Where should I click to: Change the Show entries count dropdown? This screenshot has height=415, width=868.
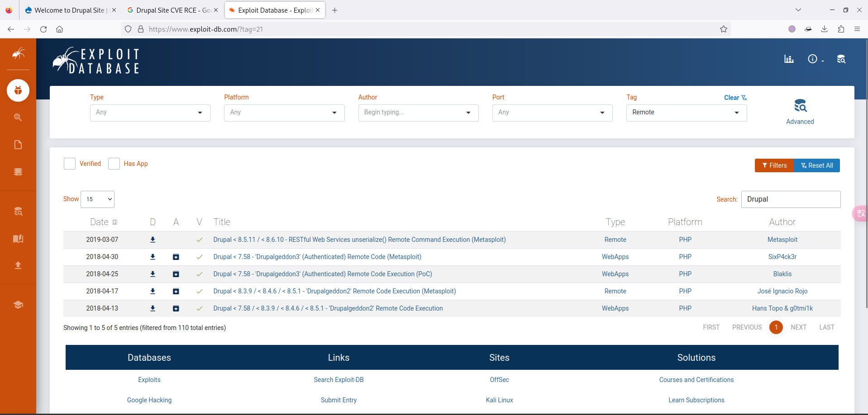tap(97, 199)
